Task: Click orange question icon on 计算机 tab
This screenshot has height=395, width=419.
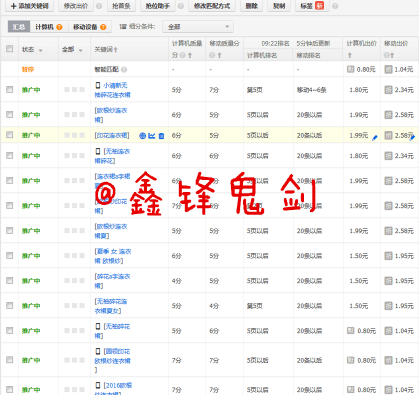Action: [59, 27]
